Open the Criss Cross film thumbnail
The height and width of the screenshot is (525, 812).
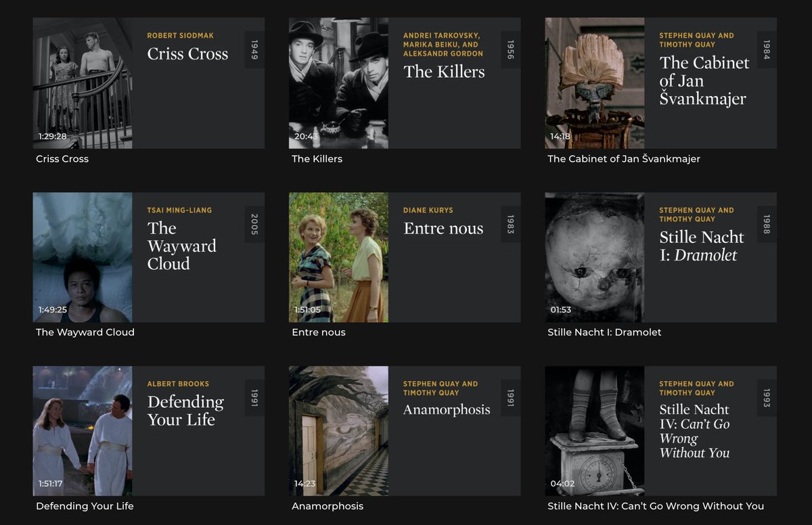[83, 83]
